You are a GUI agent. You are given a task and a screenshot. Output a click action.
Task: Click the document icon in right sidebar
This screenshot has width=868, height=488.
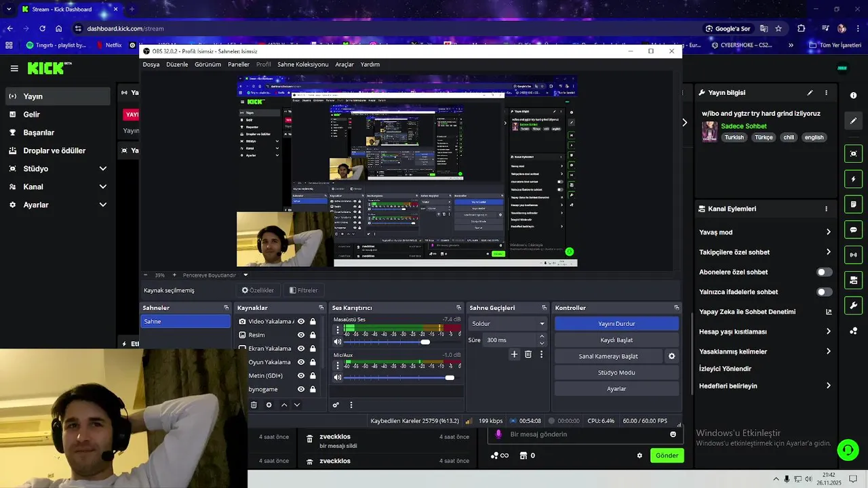(x=853, y=204)
